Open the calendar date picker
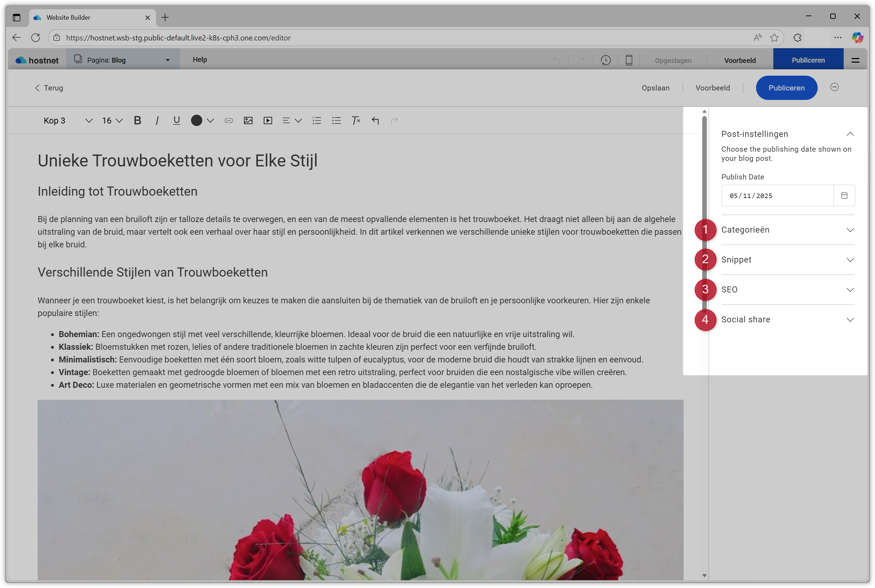The image size is (875, 588). click(844, 195)
